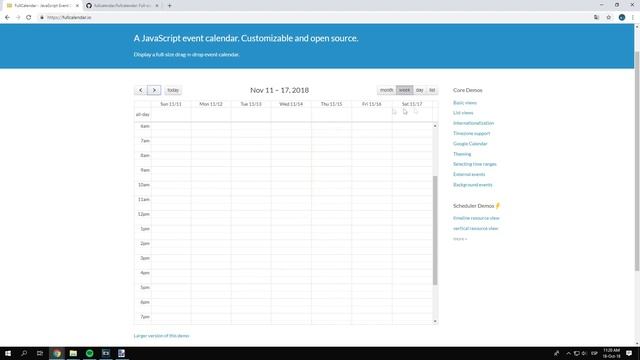This screenshot has width=640, height=360.
Task: Click the Chrome taskbar icon
Action: click(57, 353)
